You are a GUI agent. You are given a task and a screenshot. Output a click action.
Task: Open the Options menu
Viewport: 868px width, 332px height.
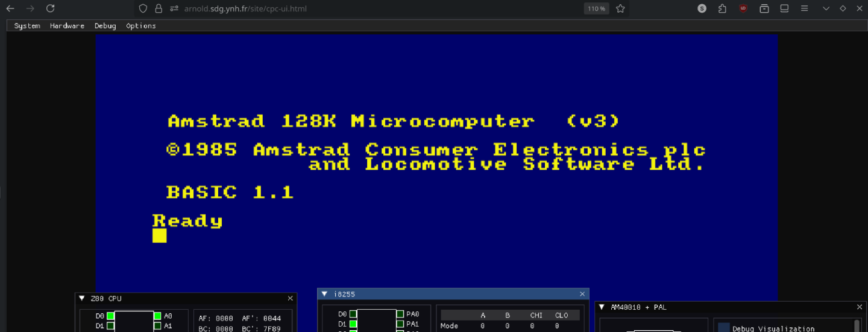pyautogui.click(x=141, y=26)
